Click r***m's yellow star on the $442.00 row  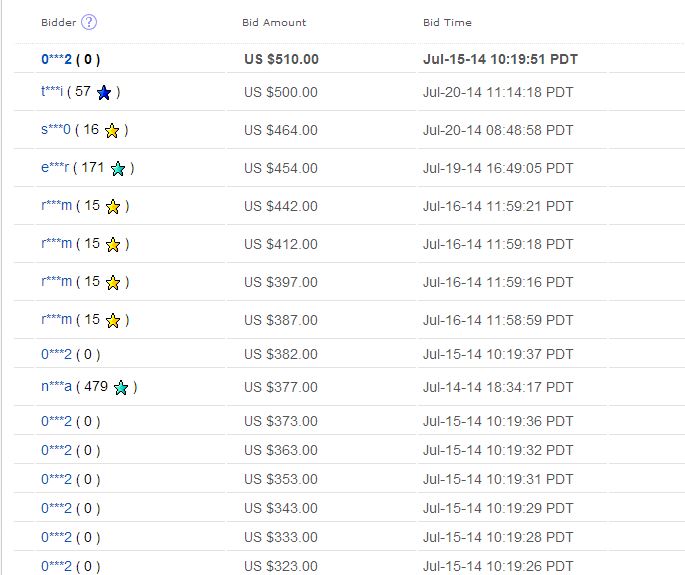(x=113, y=207)
